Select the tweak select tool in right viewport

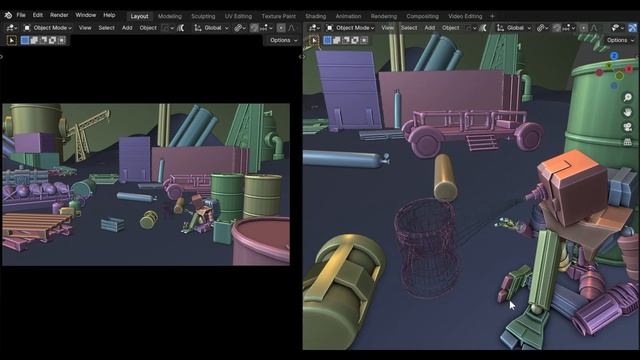tap(314, 40)
